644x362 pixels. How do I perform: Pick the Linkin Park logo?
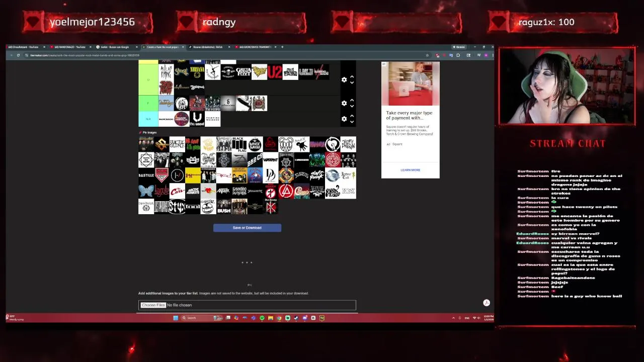(x=286, y=191)
